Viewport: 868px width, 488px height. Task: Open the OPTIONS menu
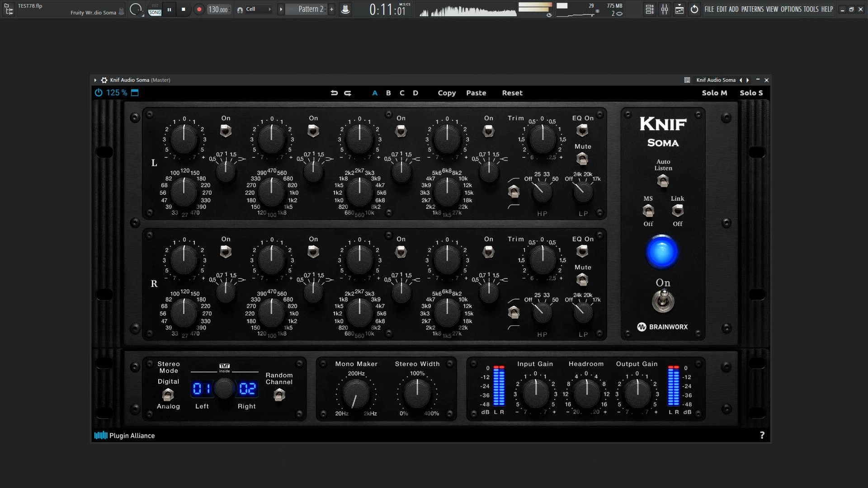click(x=791, y=9)
